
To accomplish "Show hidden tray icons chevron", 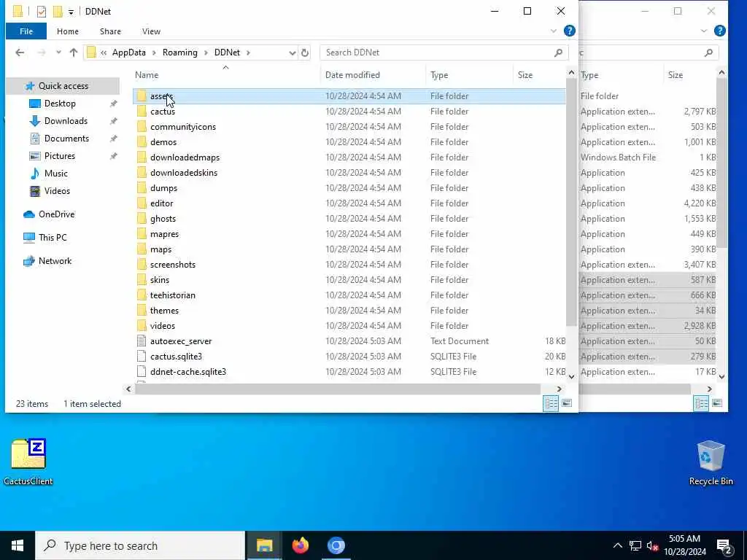I will (x=617, y=545).
